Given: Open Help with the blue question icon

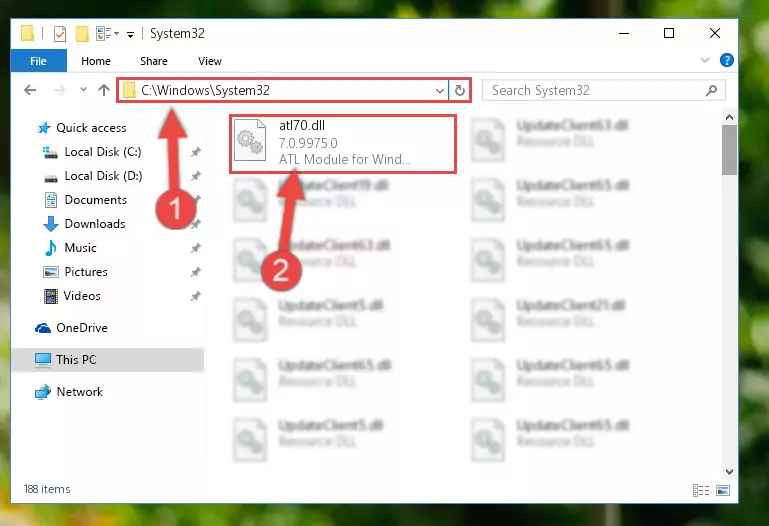Looking at the screenshot, I should point(726,60).
